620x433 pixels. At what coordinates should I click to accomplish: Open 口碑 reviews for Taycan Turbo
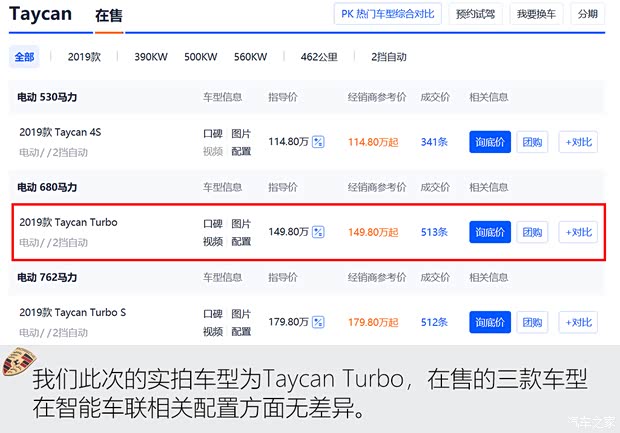click(212, 223)
